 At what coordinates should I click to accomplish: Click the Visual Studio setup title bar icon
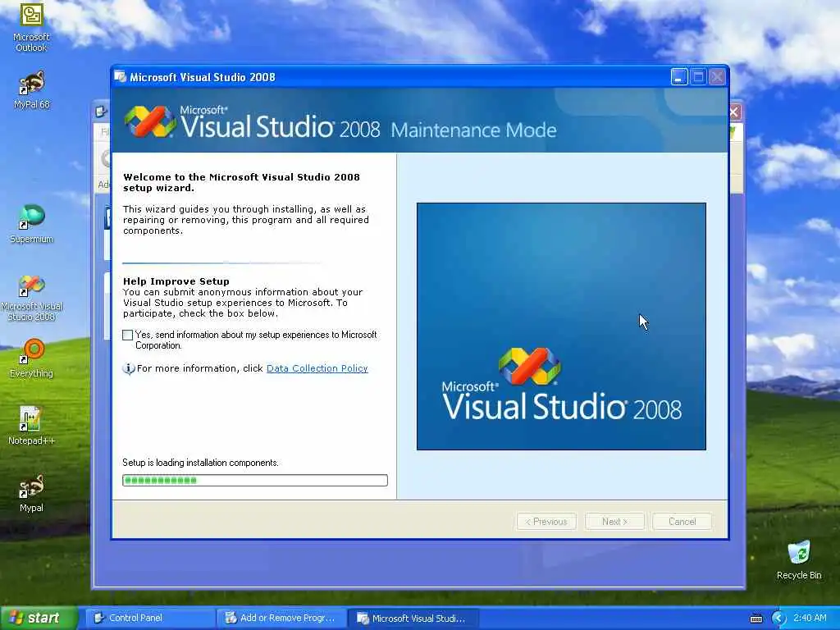point(121,77)
